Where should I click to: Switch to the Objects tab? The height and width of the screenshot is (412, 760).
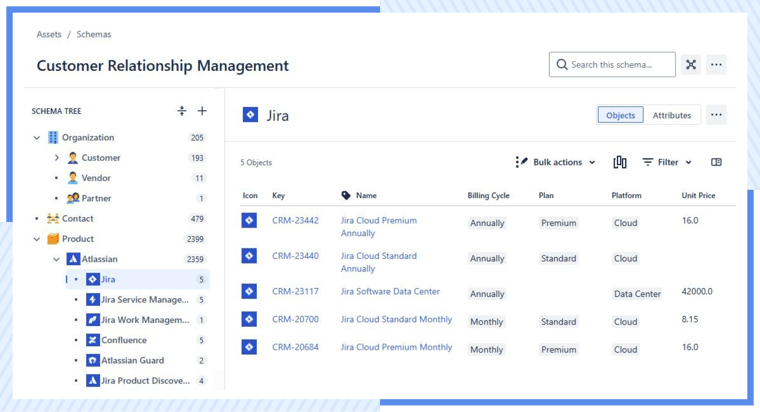point(620,115)
